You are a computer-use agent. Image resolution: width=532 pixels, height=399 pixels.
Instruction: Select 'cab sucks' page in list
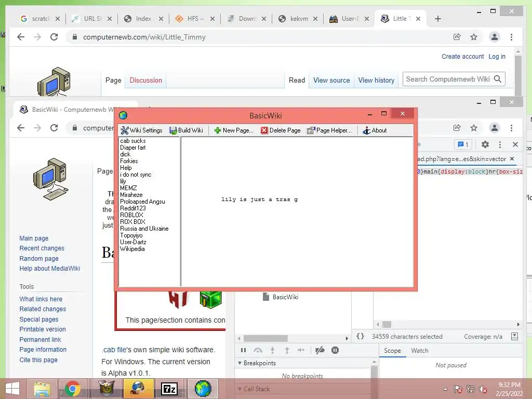click(x=132, y=141)
